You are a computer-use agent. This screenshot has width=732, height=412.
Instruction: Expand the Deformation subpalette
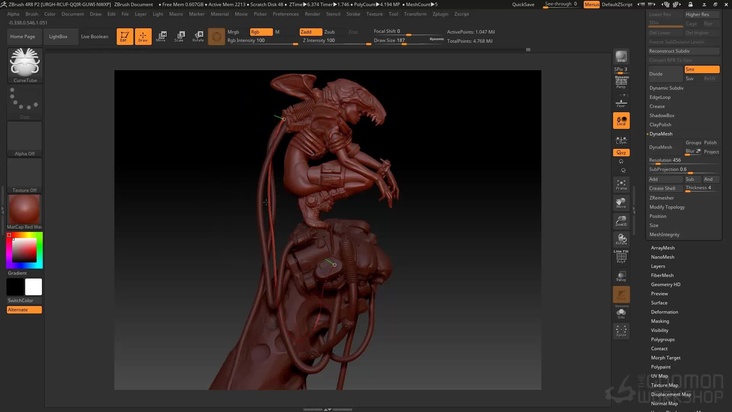tap(664, 312)
